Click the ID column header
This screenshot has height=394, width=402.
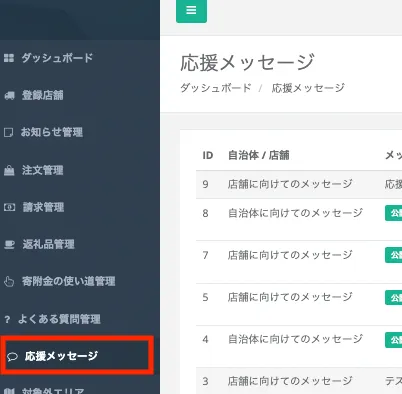(208, 155)
